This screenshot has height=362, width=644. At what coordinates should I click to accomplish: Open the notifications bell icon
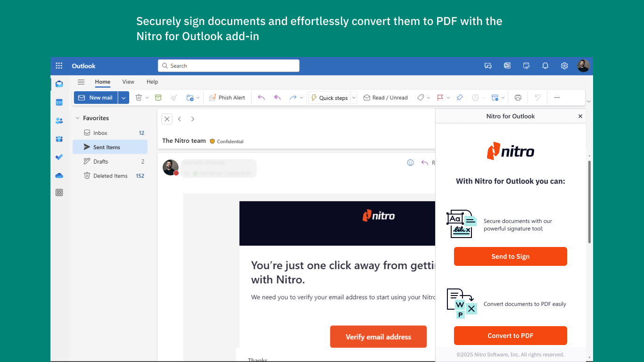pos(545,66)
